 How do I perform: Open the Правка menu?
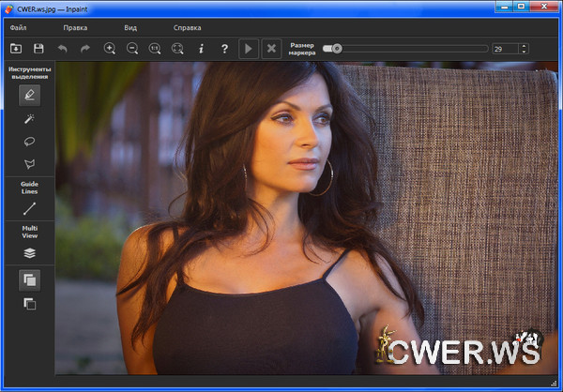click(75, 28)
